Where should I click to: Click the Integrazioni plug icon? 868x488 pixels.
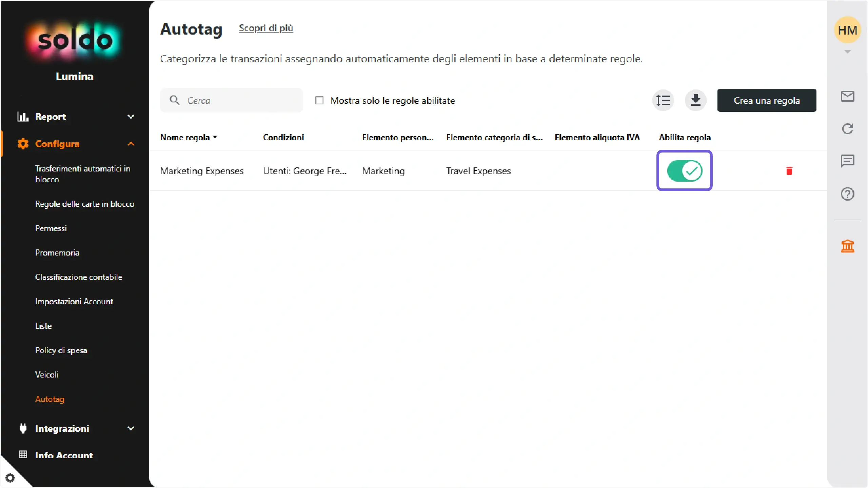coord(23,428)
